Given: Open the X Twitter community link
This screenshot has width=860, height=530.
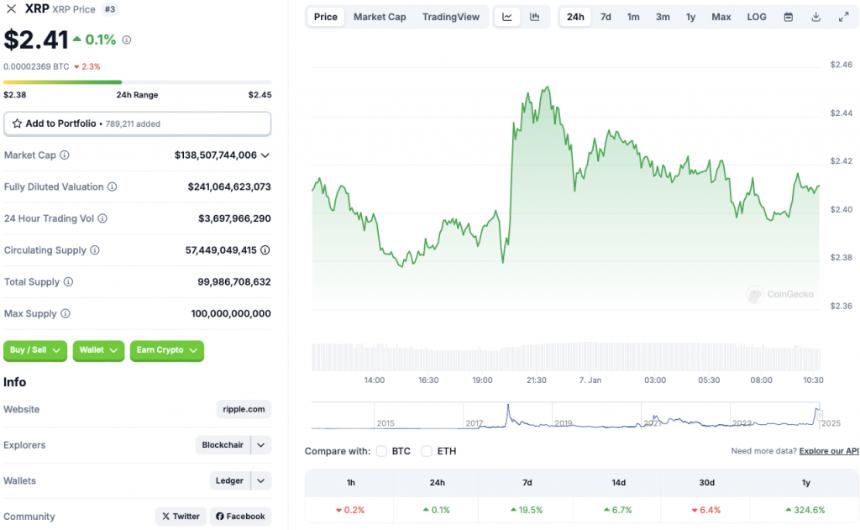Looking at the screenshot, I should [180, 516].
